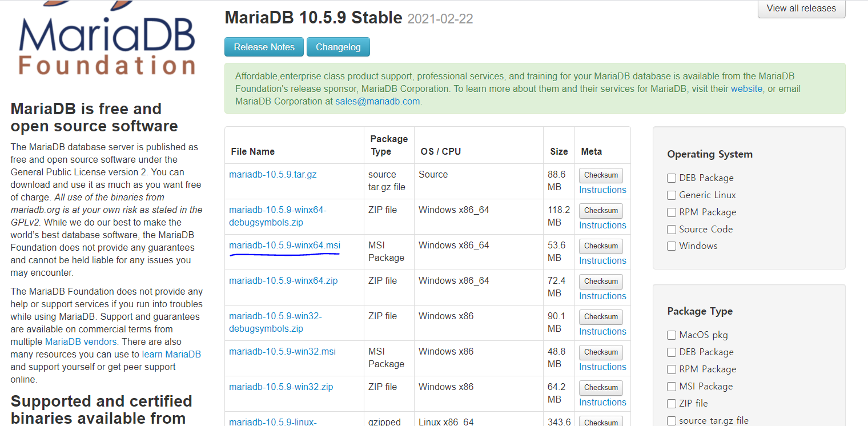Follow the learn MariaDB link

(x=171, y=355)
